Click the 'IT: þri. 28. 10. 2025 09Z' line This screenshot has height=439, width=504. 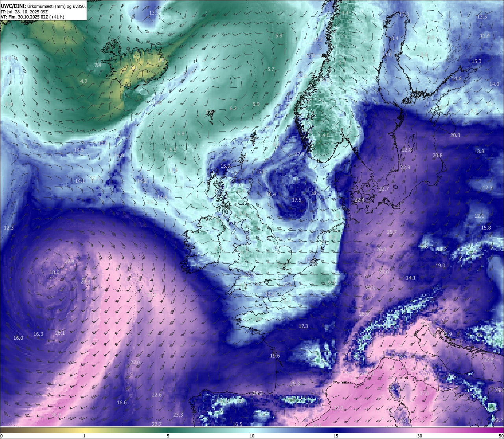pos(24,12)
